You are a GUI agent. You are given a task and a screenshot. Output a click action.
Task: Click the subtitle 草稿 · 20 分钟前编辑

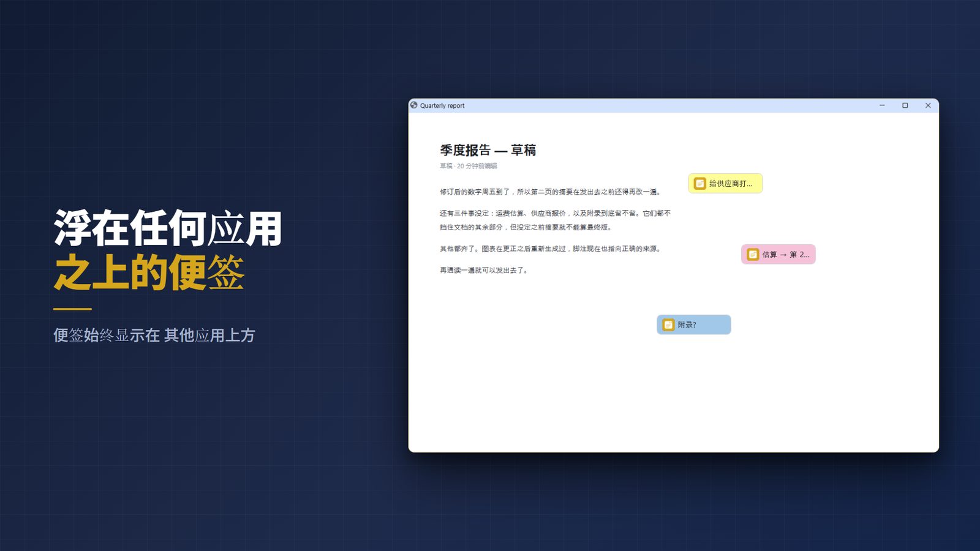click(x=469, y=166)
